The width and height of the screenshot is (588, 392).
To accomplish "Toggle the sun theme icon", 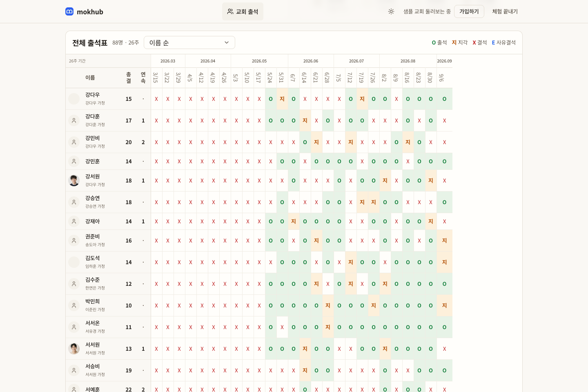I will pos(391,11).
